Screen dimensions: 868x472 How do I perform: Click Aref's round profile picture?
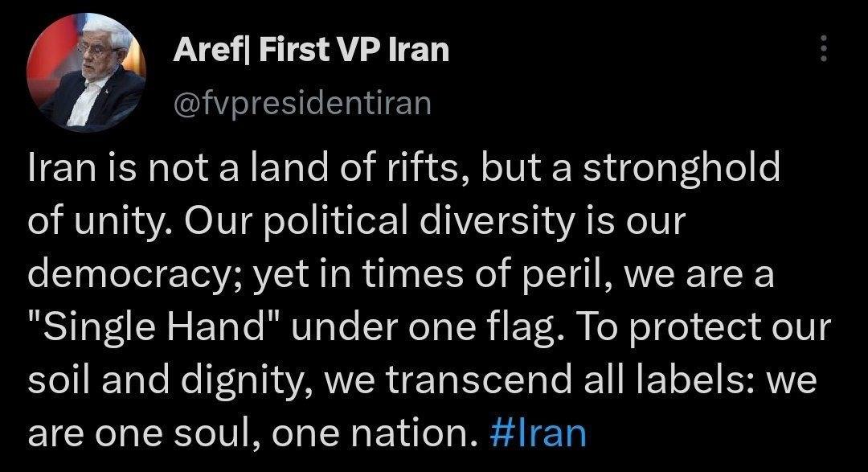click(86, 73)
